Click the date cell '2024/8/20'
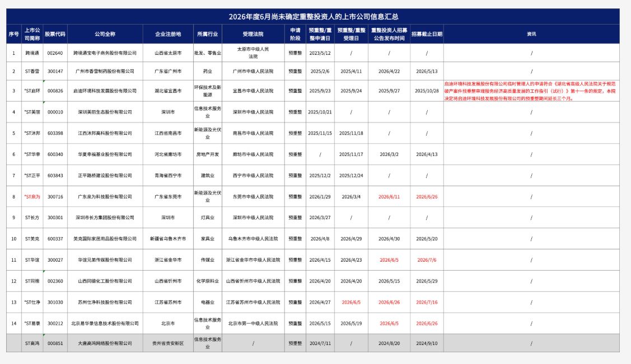The image size is (631, 364). [x=389, y=343]
